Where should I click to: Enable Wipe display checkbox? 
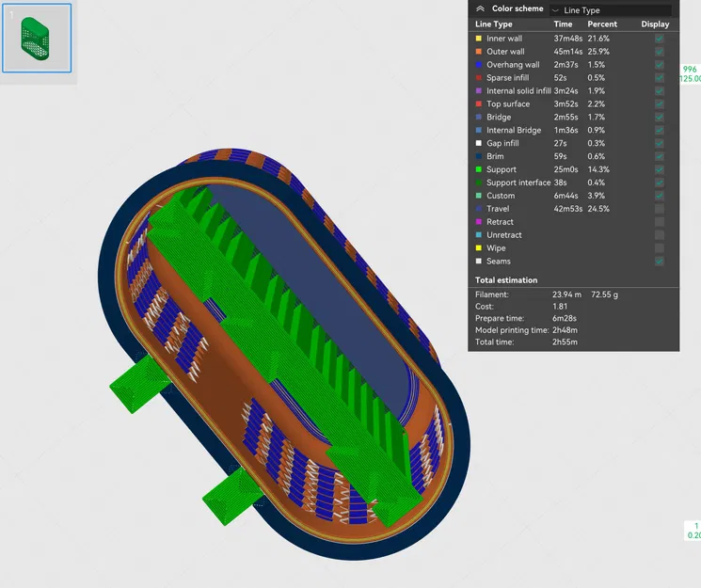[659, 248]
